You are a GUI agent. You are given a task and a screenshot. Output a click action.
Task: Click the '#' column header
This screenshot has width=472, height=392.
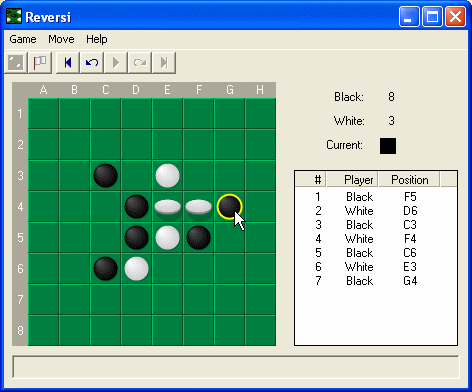pos(311,180)
